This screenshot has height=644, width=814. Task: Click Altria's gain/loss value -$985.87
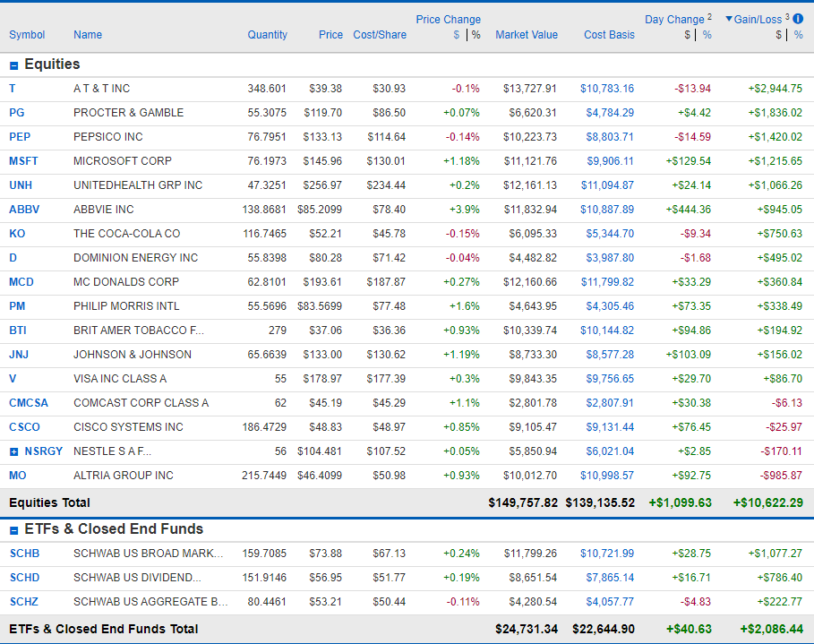click(781, 476)
